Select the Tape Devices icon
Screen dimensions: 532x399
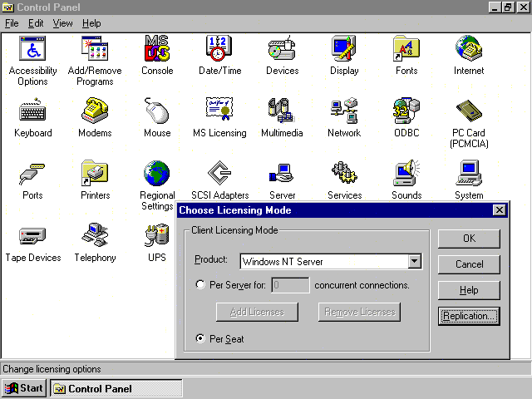click(32, 236)
